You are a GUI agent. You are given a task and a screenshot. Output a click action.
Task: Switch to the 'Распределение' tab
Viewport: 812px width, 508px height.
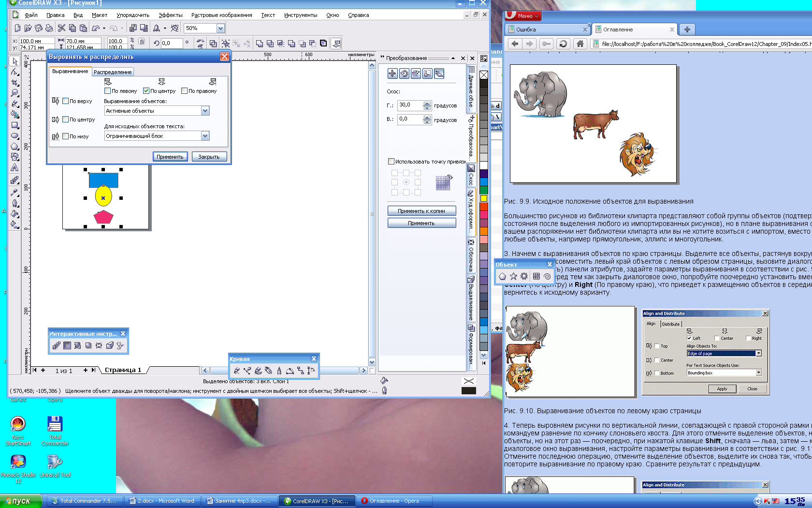(x=113, y=72)
